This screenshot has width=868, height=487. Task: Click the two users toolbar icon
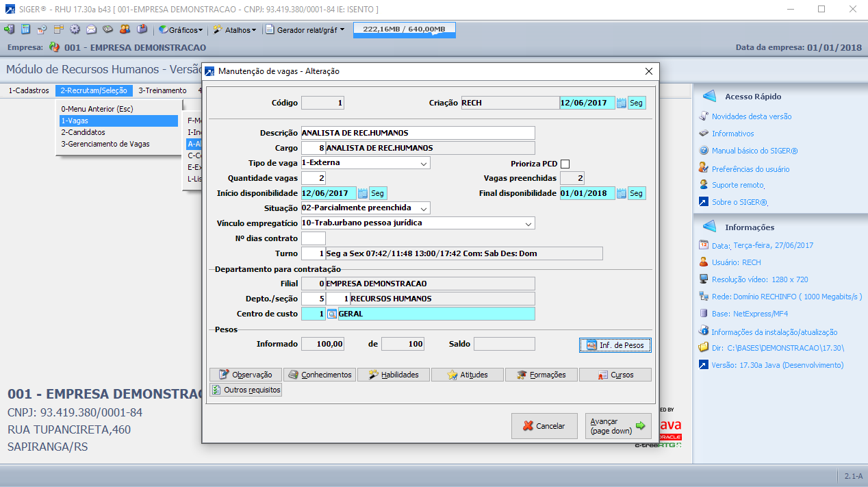(125, 29)
